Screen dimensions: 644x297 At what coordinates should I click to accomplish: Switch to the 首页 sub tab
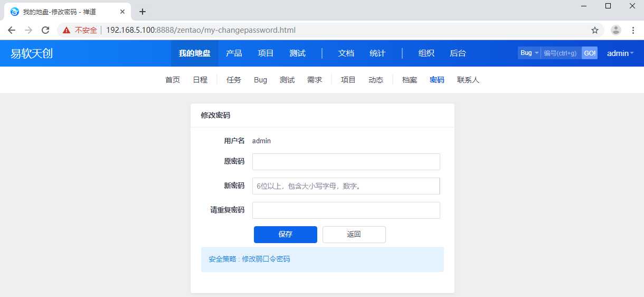coord(173,80)
